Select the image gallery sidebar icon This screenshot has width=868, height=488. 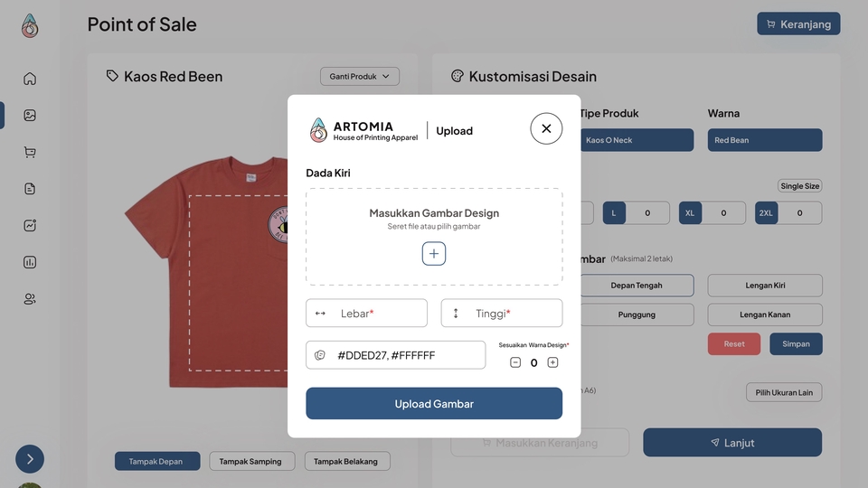point(30,116)
